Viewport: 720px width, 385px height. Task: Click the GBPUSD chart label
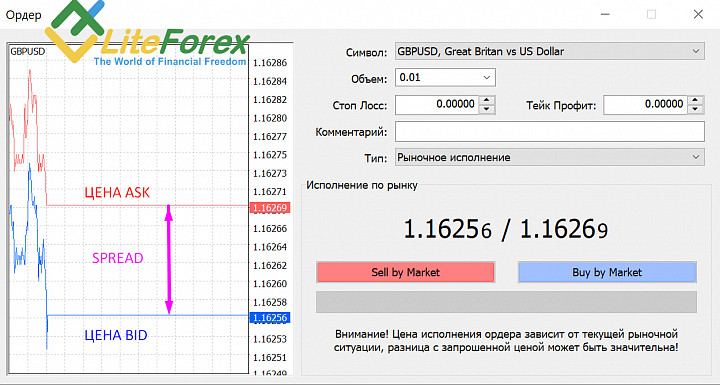click(28, 51)
